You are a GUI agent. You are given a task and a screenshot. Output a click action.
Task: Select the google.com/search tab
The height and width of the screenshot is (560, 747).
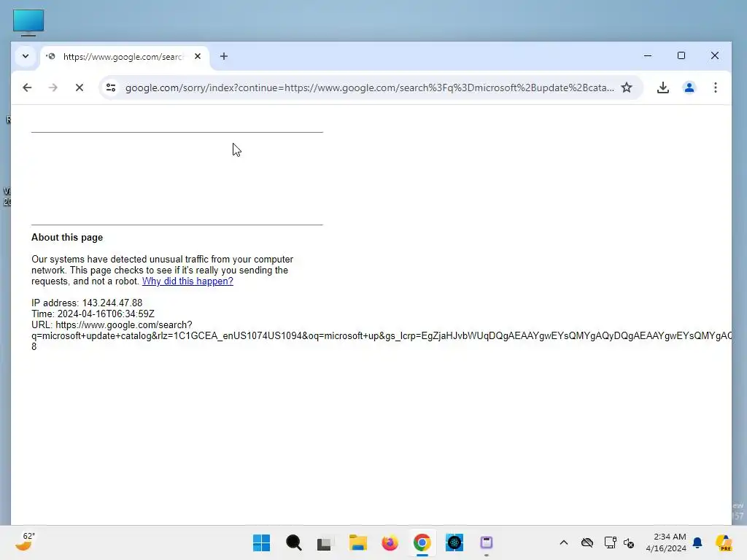[125, 57]
